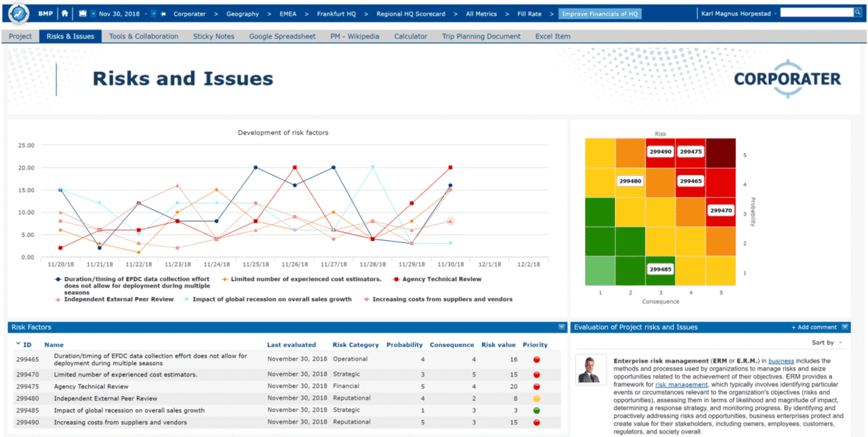This screenshot has height=437, width=868.
Task: Open Risk Factors panel menu icon
Action: 561,327
